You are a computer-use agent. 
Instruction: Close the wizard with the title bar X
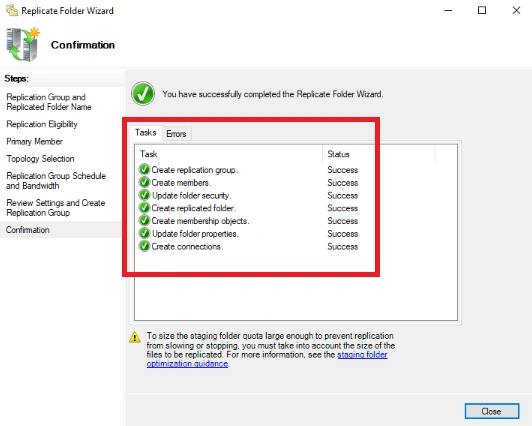click(516, 11)
